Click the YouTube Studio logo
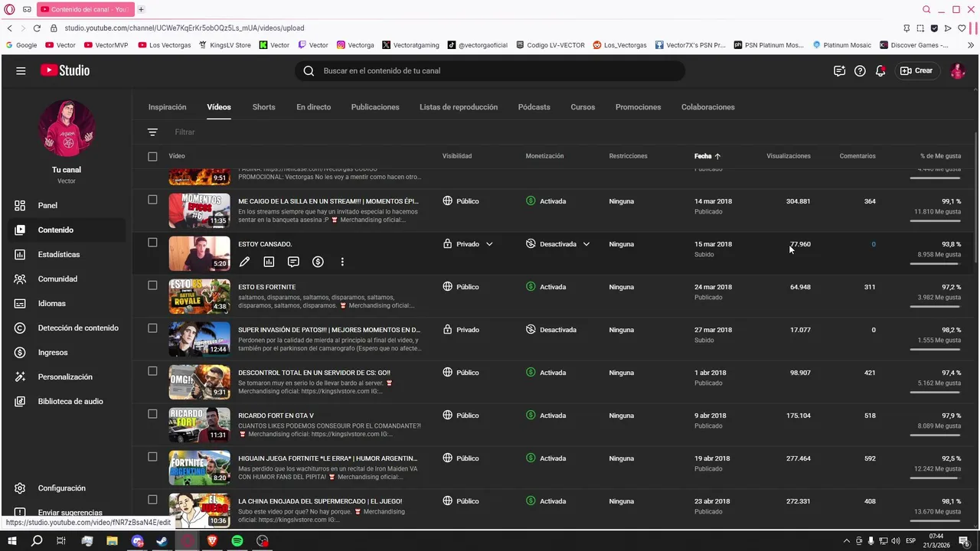The height and width of the screenshot is (551, 980). click(65, 70)
